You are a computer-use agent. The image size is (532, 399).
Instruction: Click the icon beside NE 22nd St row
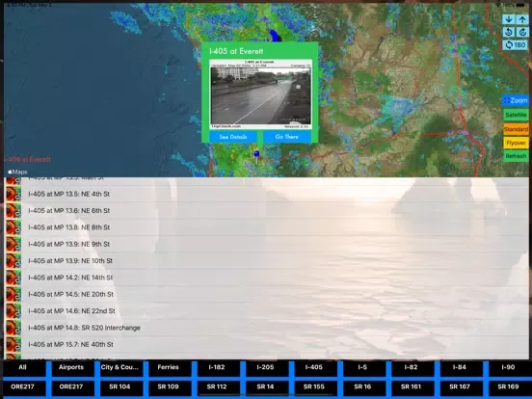pos(13,310)
